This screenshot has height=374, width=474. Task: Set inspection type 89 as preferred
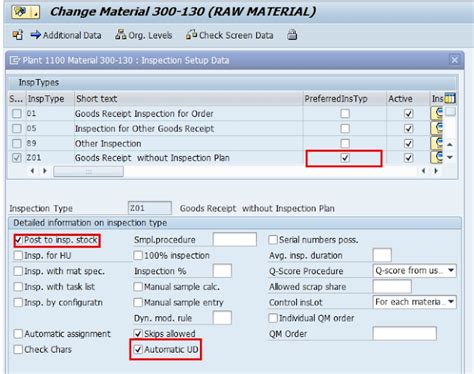pyautogui.click(x=345, y=143)
